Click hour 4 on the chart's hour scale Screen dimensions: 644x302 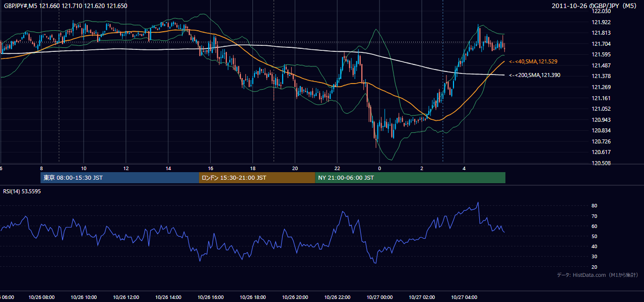click(464, 168)
